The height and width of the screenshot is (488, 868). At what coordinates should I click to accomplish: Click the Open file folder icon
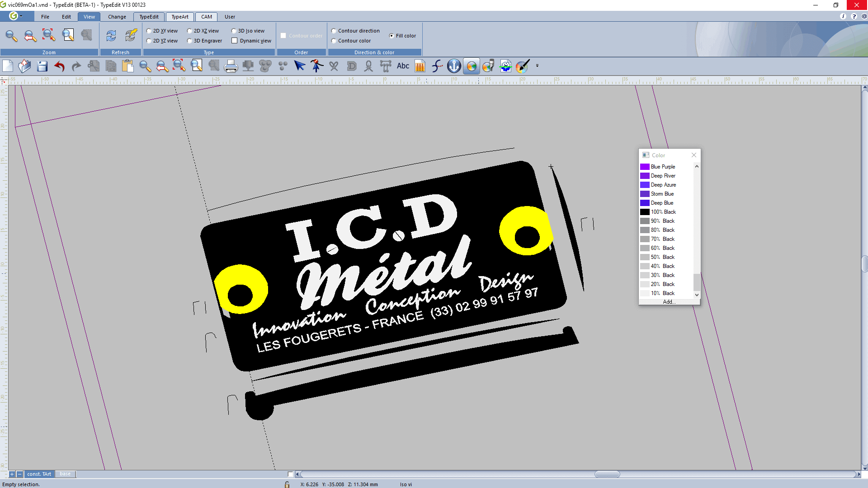coord(25,66)
